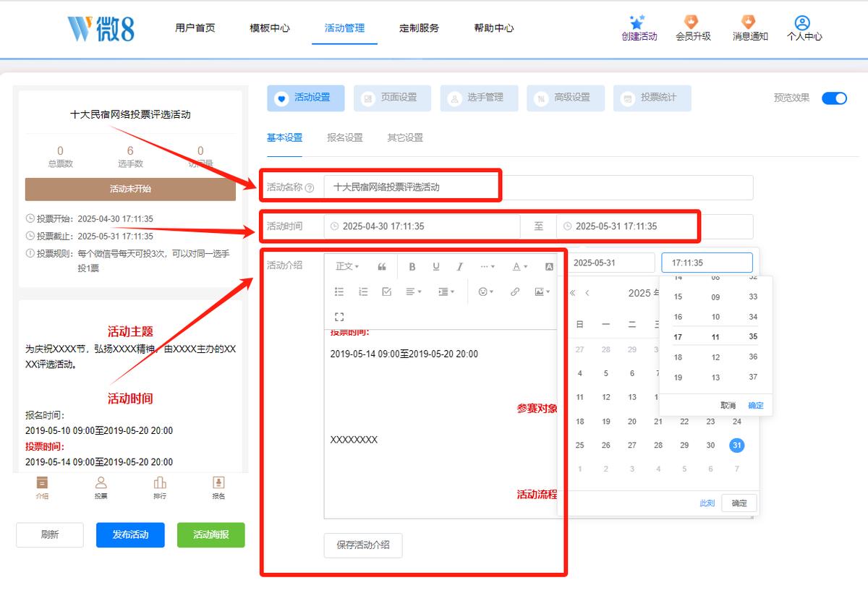Open 会员升级 membership upgrade icon
868x609 pixels.
(692, 22)
